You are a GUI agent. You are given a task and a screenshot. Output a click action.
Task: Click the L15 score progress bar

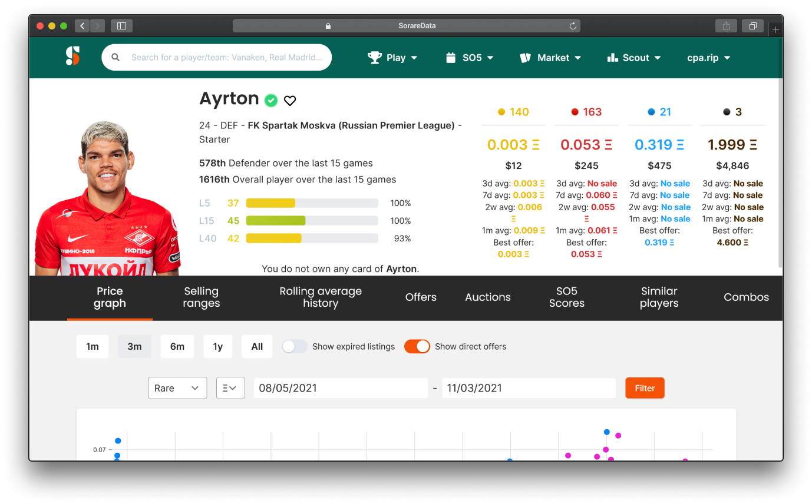(x=312, y=221)
